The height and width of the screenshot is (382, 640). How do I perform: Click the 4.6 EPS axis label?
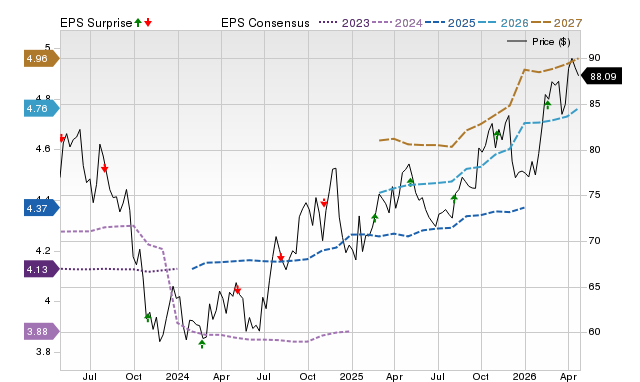click(x=43, y=149)
